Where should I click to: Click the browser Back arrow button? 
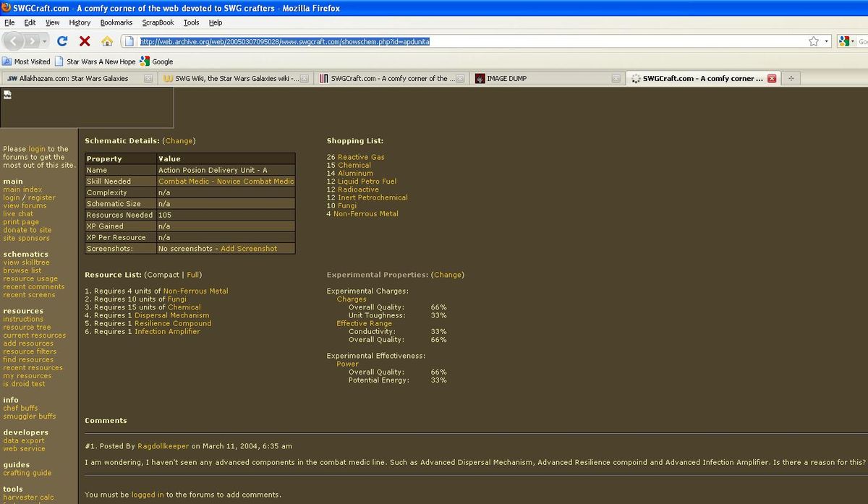pos(16,41)
